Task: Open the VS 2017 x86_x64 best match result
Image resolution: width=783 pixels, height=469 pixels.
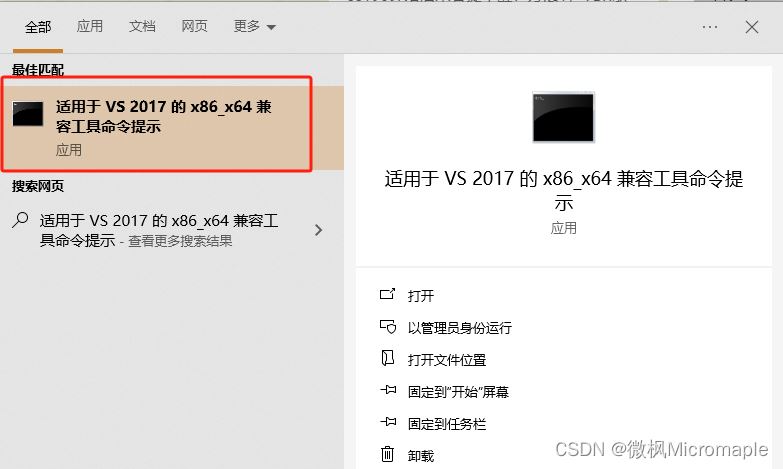Action: coord(172,128)
